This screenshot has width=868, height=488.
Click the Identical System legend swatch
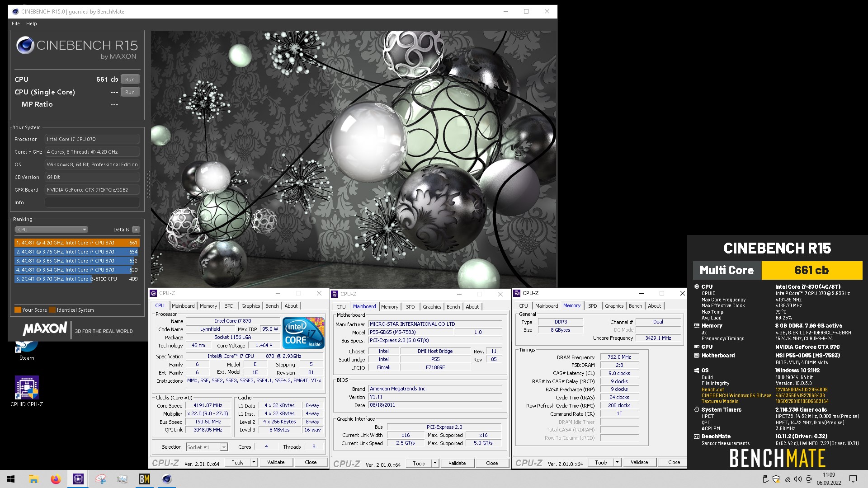[52, 310]
